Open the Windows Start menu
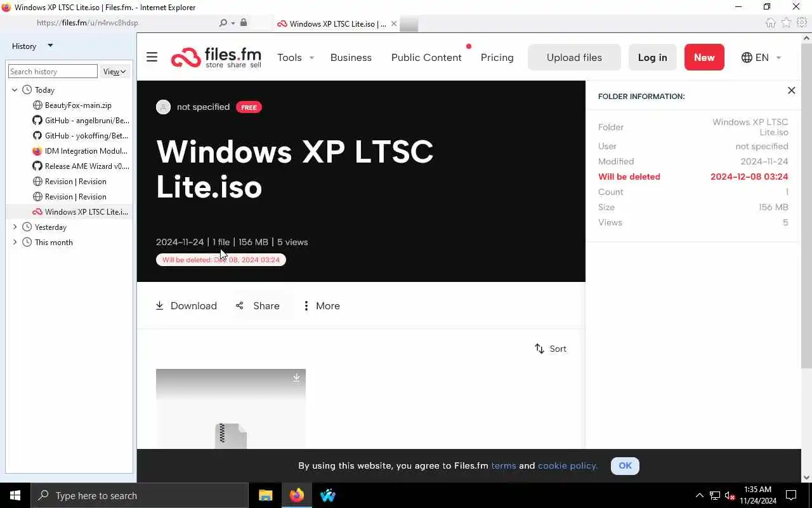This screenshot has height=508, width=812. [15, 495]
